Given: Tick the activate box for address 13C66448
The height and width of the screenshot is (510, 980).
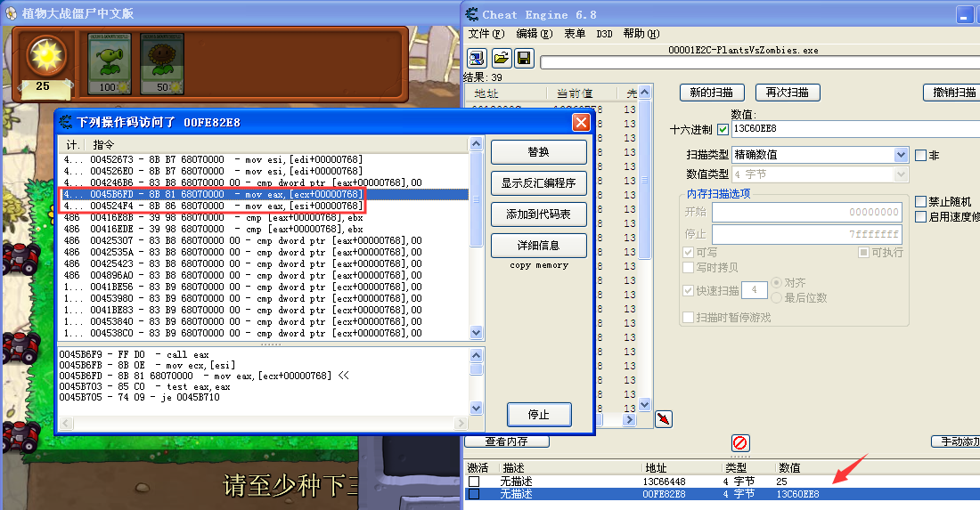Looking at the screenshot, I should click(x=474, y=482).
